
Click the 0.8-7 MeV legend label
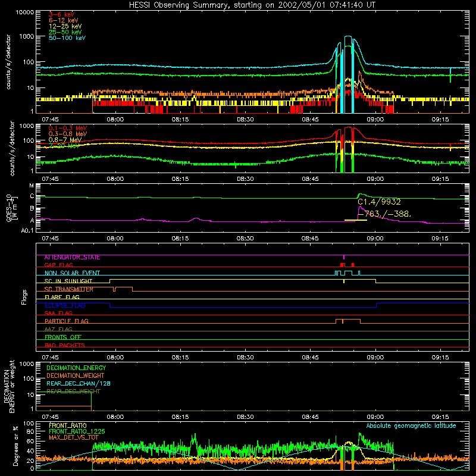click(x=65, y=140)
